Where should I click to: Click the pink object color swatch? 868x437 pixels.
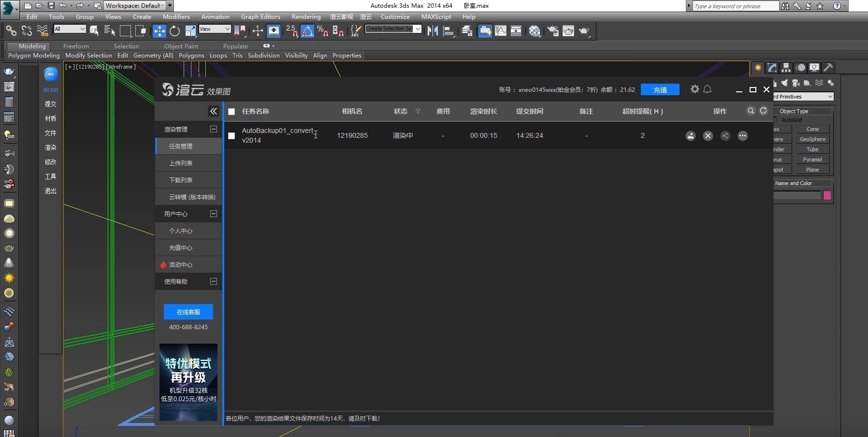point(827,195)
